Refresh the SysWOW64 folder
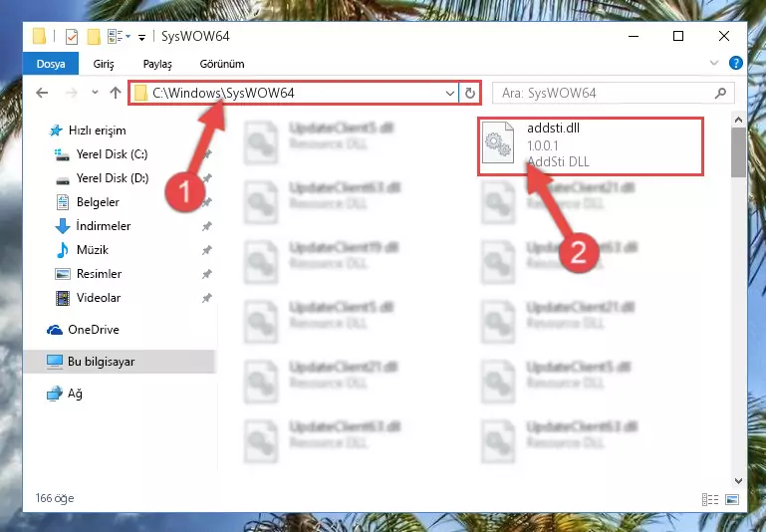766x532 pixels. [x=470, y=94]
